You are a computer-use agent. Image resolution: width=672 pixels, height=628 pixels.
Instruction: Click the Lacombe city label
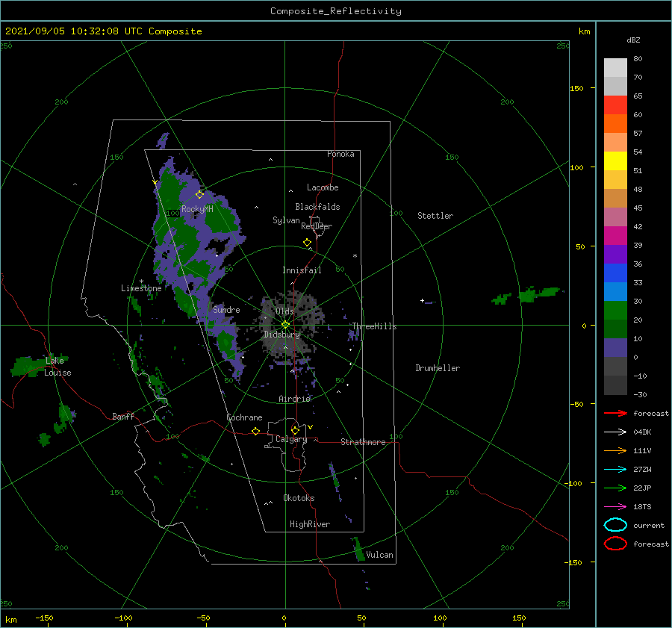(323, 187)
